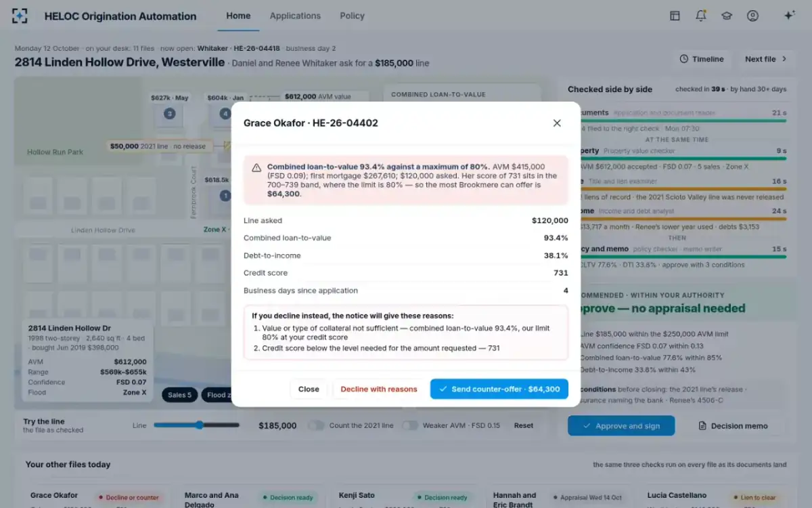This screenshot has height=508, width=812.
Task: Open Hannah and Eric Brandt file card
Action: (x=560, y=496)
